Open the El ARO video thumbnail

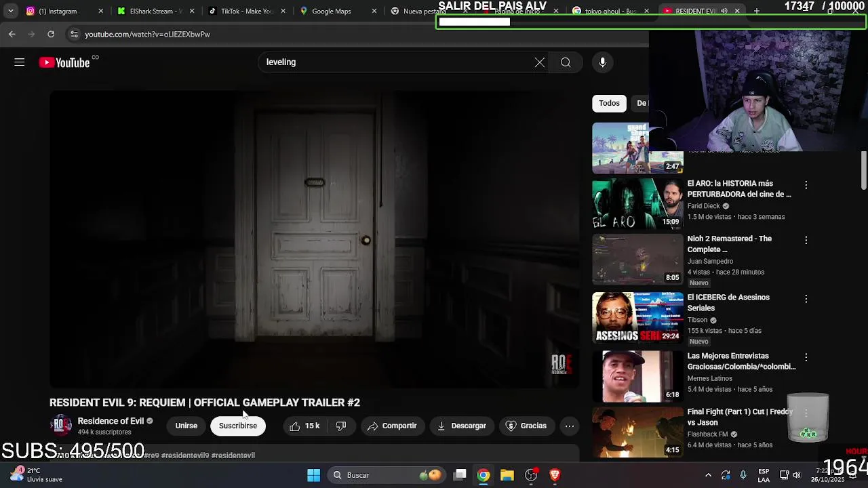click(x=637, y=203)
